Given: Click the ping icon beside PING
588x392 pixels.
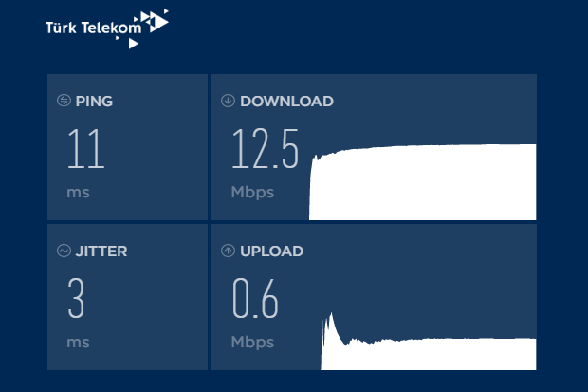Looking at the screenshot, I should coord(64,101).
